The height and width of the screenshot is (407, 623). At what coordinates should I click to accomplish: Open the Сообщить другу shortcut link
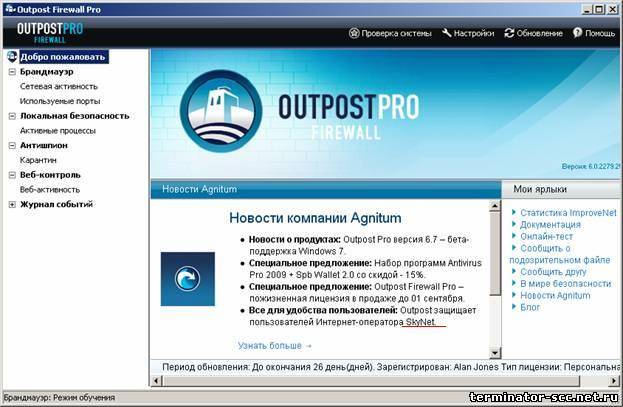click(553, 272)
